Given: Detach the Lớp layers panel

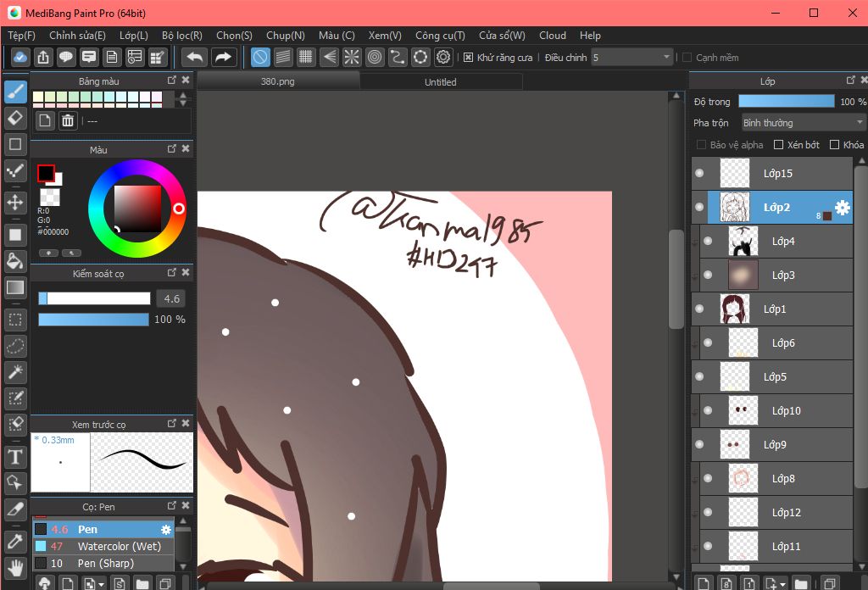Looking at the screenshot, I should coord(851,81).
